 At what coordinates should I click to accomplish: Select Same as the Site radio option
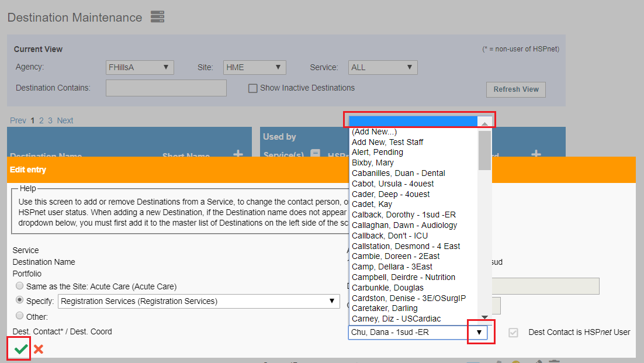[x=19, y=285]
